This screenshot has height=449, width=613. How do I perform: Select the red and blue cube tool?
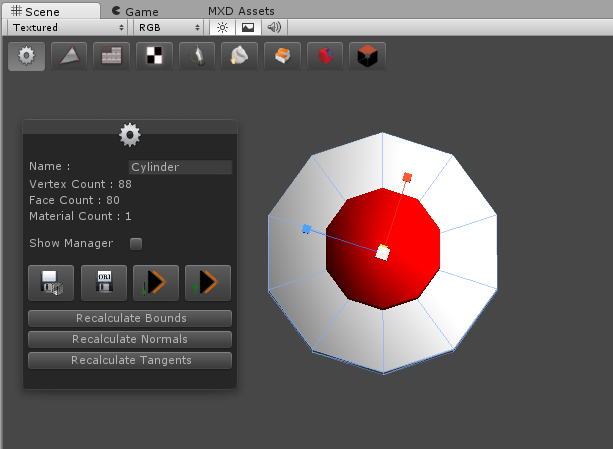(325, 56)
